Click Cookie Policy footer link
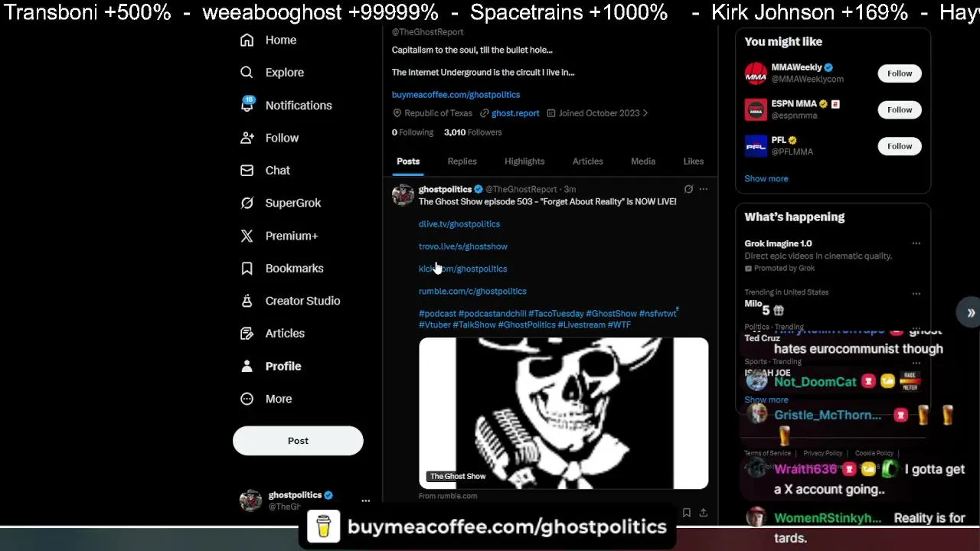The height and width of the screenshot is (551, 980). click(x=874, y=453)
